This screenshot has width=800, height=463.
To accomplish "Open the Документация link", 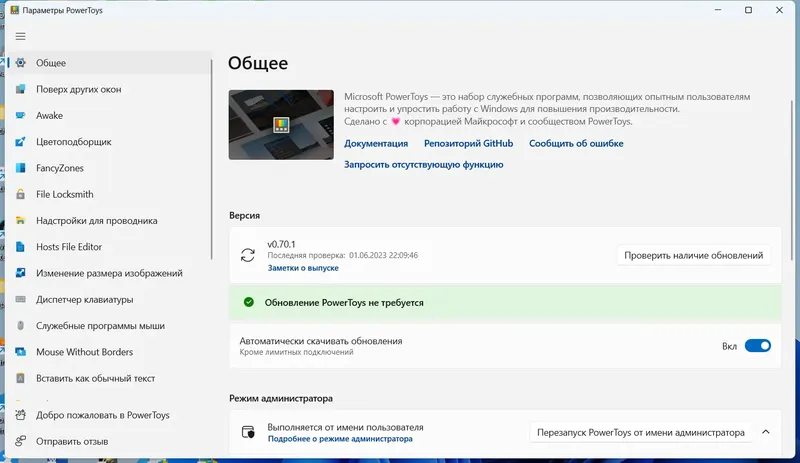I will coord(376,143).
